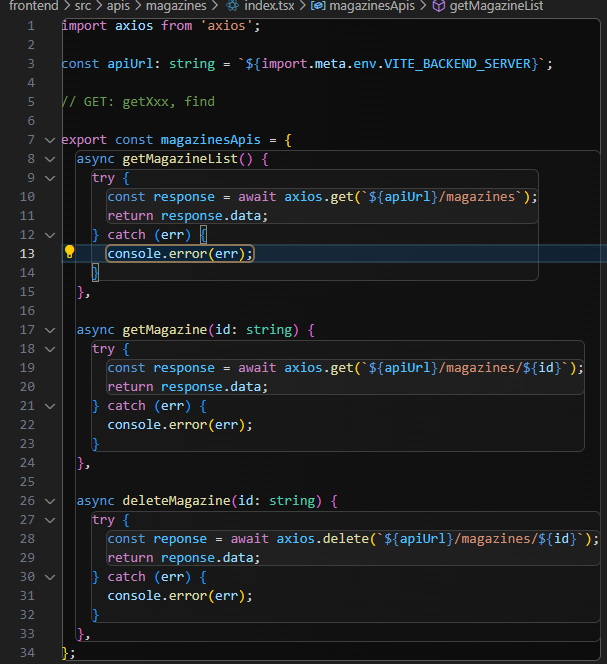Click axios.delete call on line 28
Viewport: 607px width, 664px height.
click(323, 539)
